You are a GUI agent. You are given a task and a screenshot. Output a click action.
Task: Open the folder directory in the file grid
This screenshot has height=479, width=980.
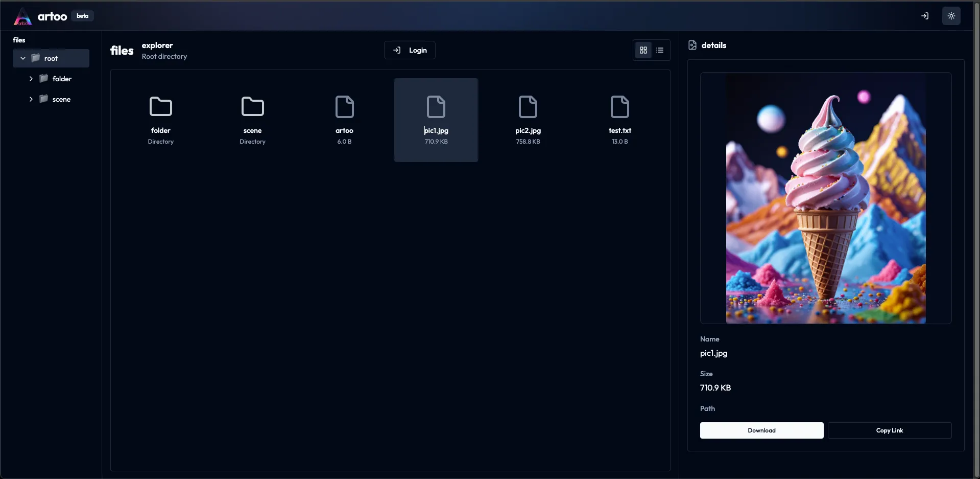pos(160,107)
